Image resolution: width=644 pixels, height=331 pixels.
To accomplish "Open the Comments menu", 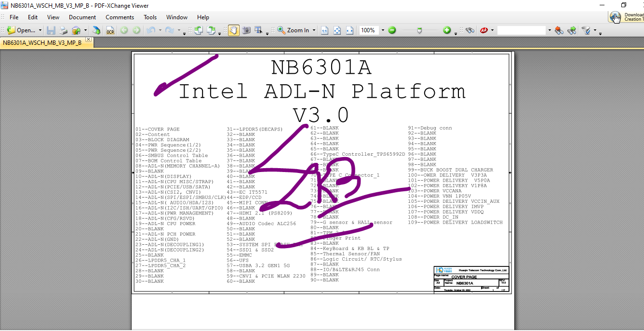I will tap(120, 17).
